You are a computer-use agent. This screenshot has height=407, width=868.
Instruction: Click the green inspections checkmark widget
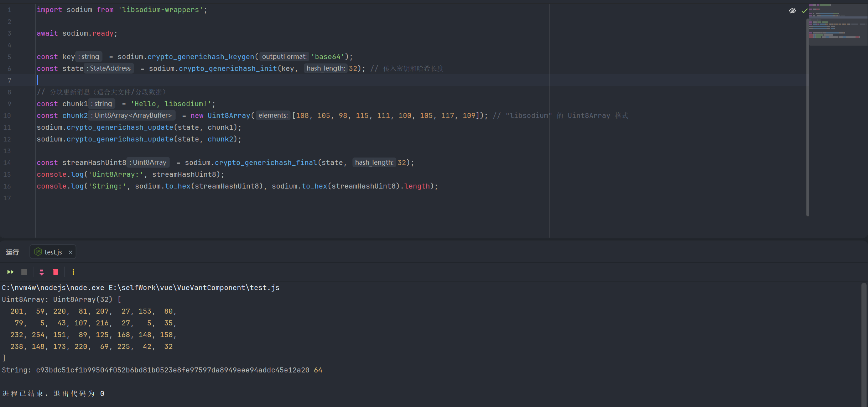(x=804, y=11)
